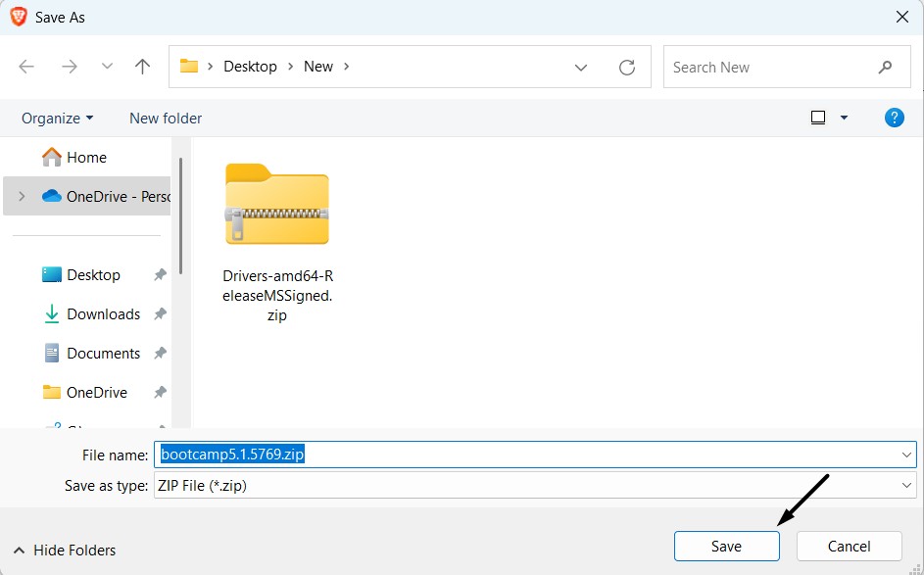Click the pin icon beside Desktop
924x575 pixels.
click(160, 274)
